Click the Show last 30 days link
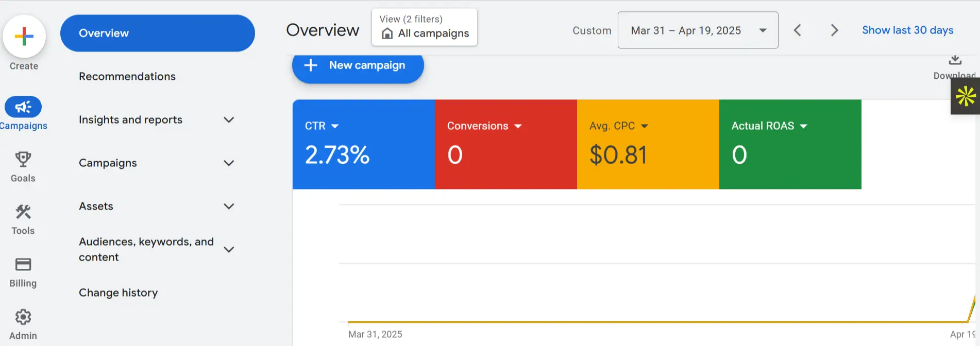This screenshot has height=346, width=980. pos(907,30)
